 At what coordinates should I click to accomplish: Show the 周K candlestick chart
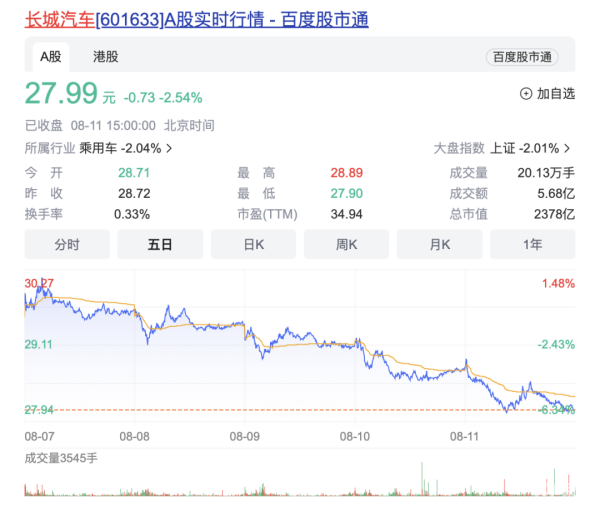347,244
